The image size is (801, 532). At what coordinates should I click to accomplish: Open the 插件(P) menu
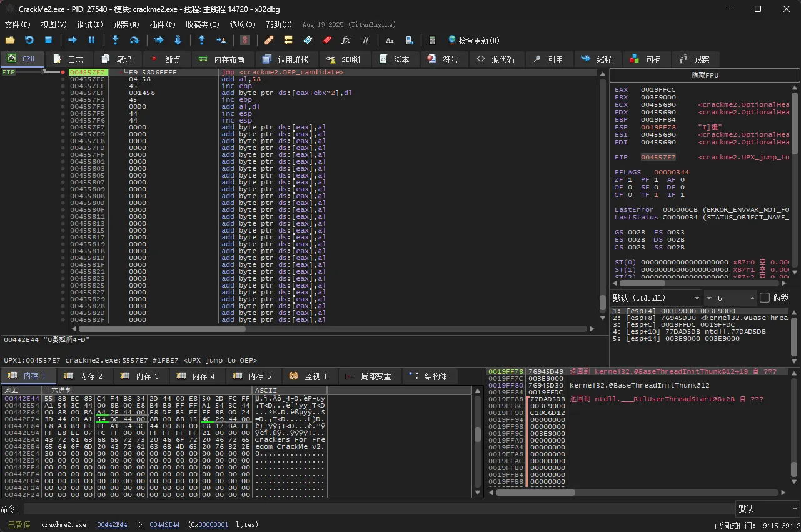[x=163, y=24]
